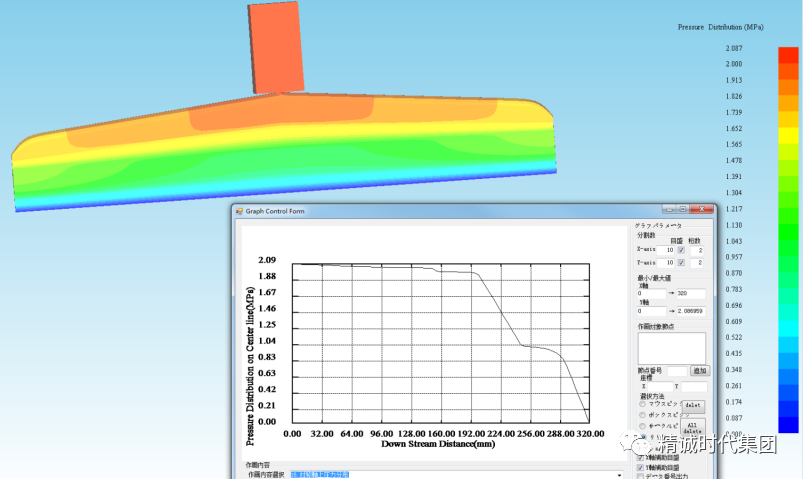This screenshot has height=479, width=803.
Task: Select the circle pick radio button
Action: click(642, 426)
